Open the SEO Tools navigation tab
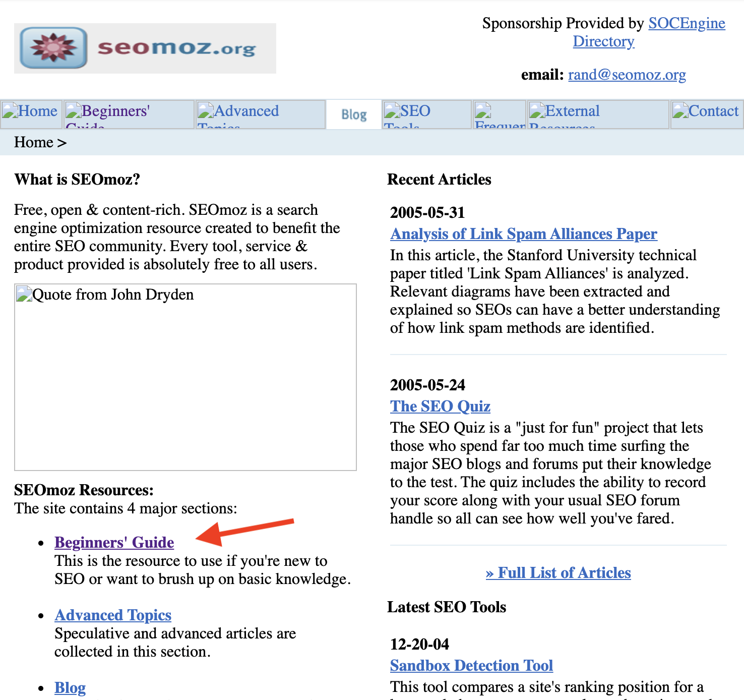Image resolution: width=744 pixels, height=700 pixels. point(427,114)
